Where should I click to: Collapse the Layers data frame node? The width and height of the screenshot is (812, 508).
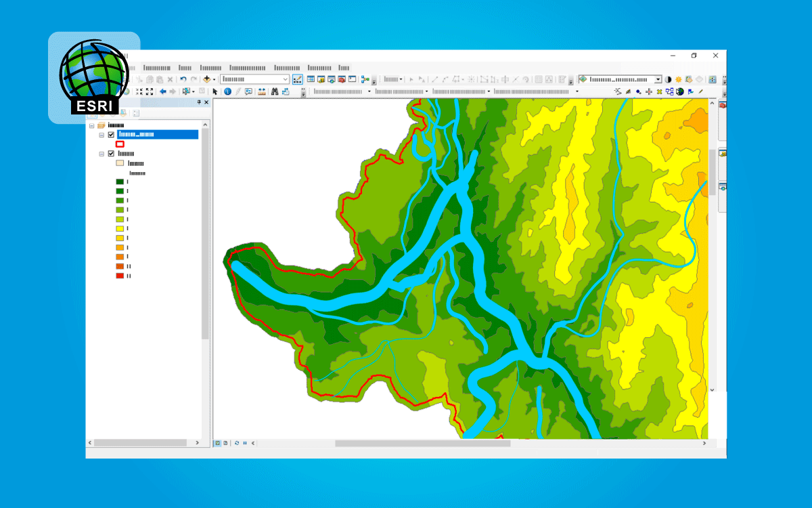[92, 125]
